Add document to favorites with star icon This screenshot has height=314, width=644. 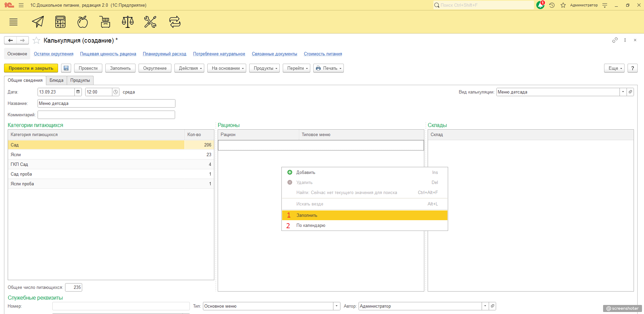(37, 41)
